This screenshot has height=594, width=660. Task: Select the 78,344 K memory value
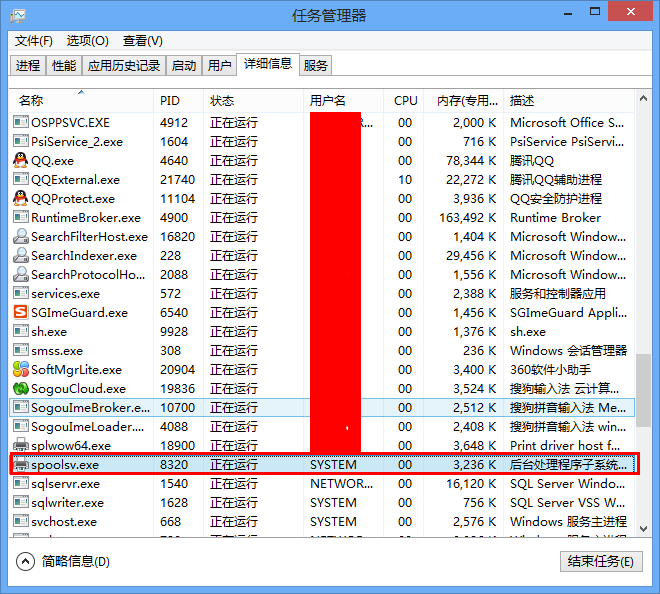471,161
